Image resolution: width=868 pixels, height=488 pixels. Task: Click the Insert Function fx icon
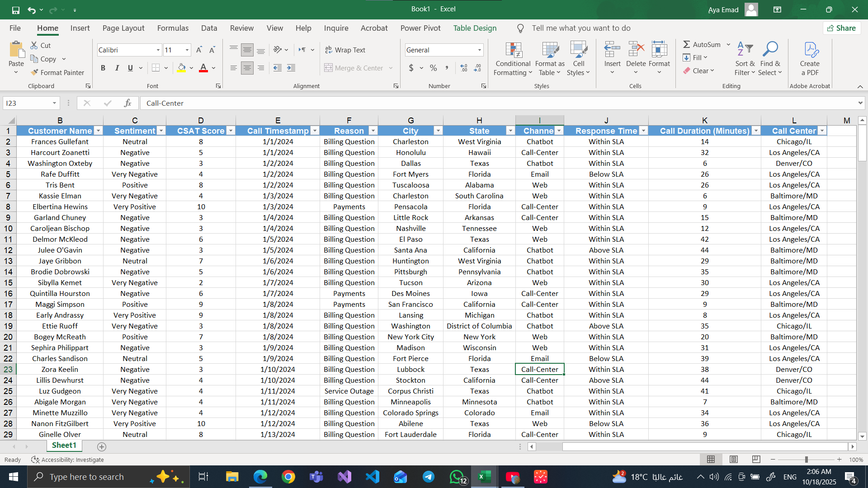pos(127,103)
